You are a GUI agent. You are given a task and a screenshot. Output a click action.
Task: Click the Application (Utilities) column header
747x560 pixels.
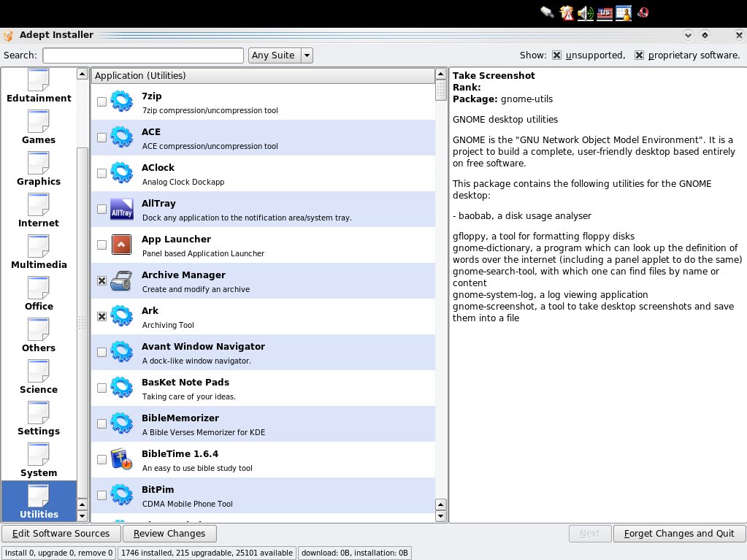tap(262, 76)
